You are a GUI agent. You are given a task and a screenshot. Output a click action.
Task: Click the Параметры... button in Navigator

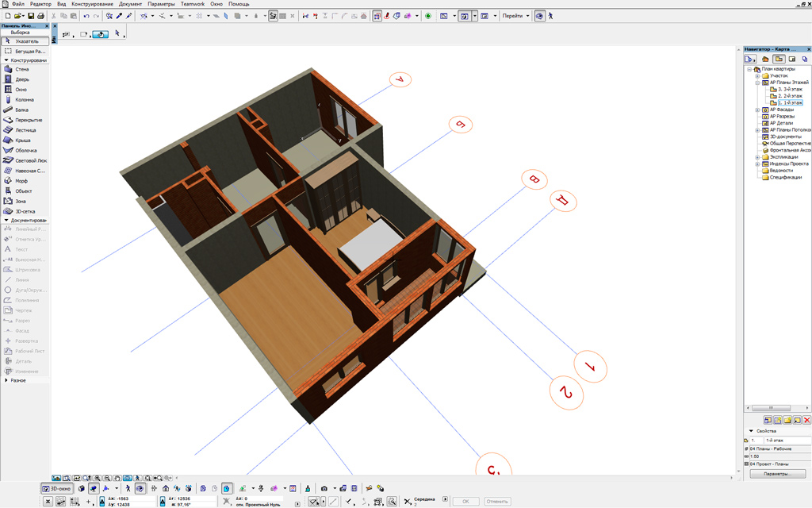tap(777, 474)
